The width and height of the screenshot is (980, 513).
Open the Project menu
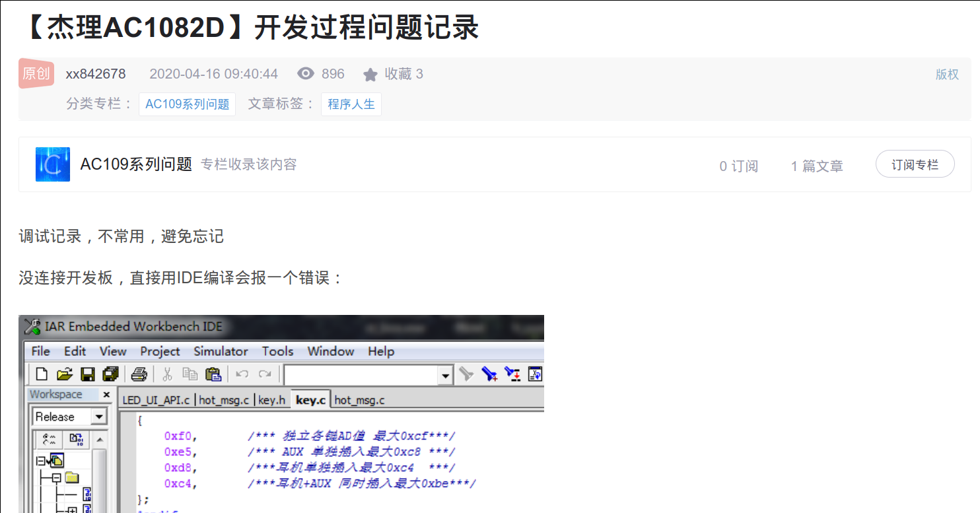[160, 351]
